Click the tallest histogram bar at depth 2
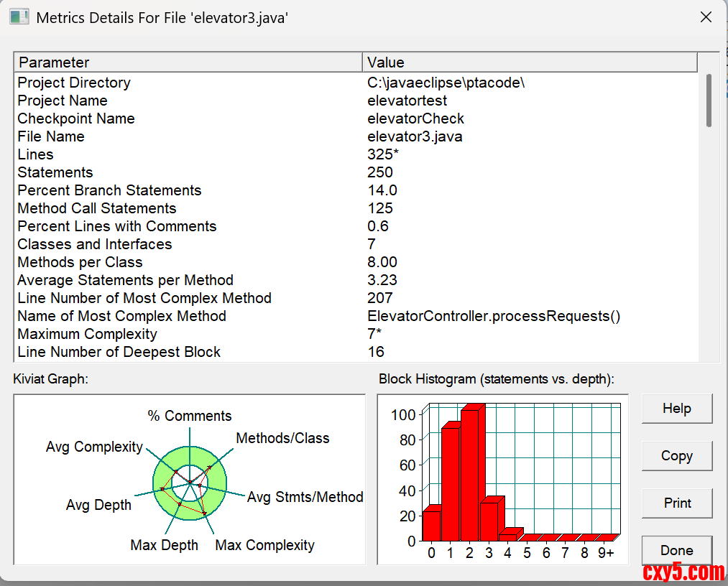Viewport: 728px width, 586px height. pyautogui.click(x=469, y=474)
